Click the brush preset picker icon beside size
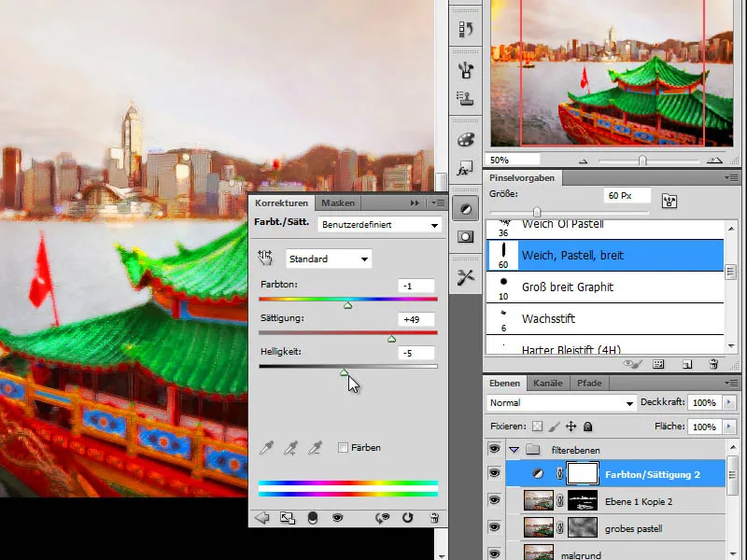Screen dimensions: 747x560 pyautogui.click(x=669, y=201)
